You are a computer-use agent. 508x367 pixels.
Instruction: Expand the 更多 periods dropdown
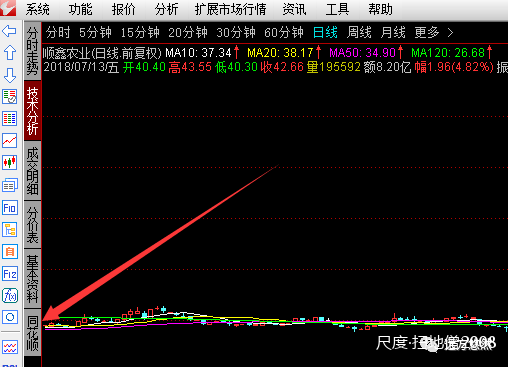434,33
